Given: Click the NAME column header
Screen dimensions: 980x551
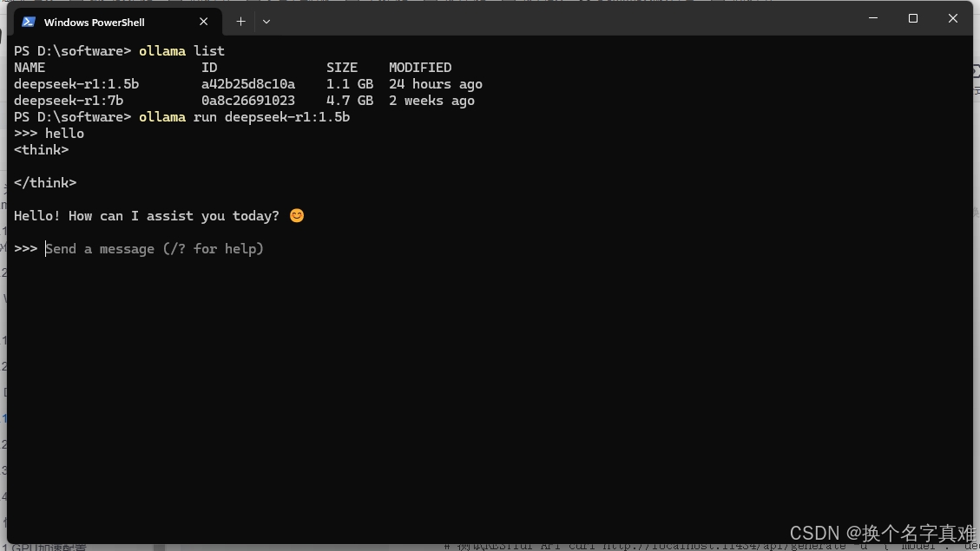Looking at the screenshot, I should coord(30,68).
